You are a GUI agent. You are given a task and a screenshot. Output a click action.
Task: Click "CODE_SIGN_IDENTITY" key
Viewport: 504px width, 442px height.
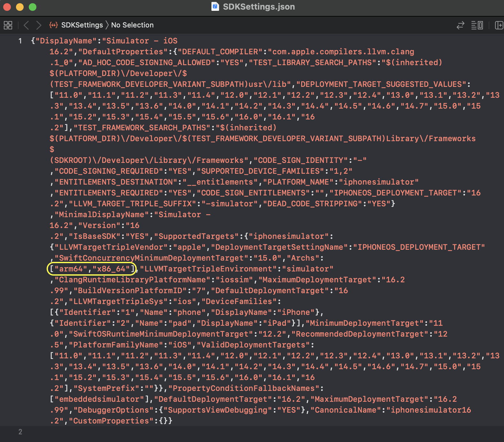(x=301, y=160)
